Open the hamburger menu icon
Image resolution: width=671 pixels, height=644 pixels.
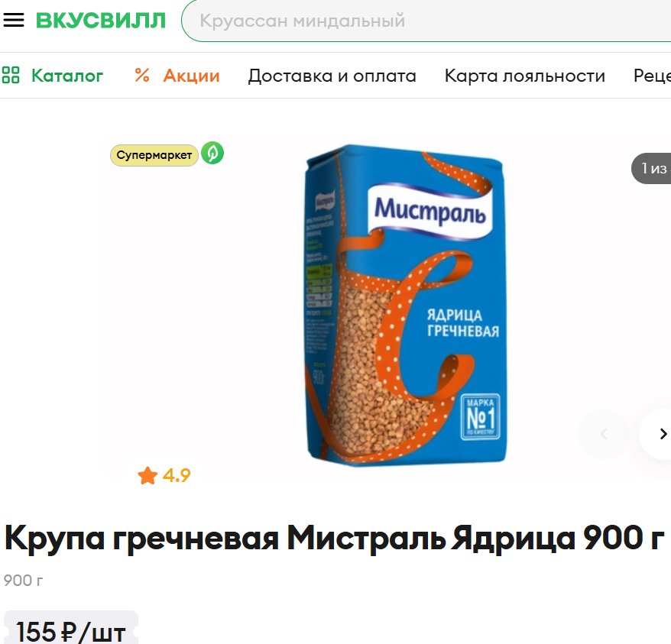pyautogui.click(x=14, y=20)
